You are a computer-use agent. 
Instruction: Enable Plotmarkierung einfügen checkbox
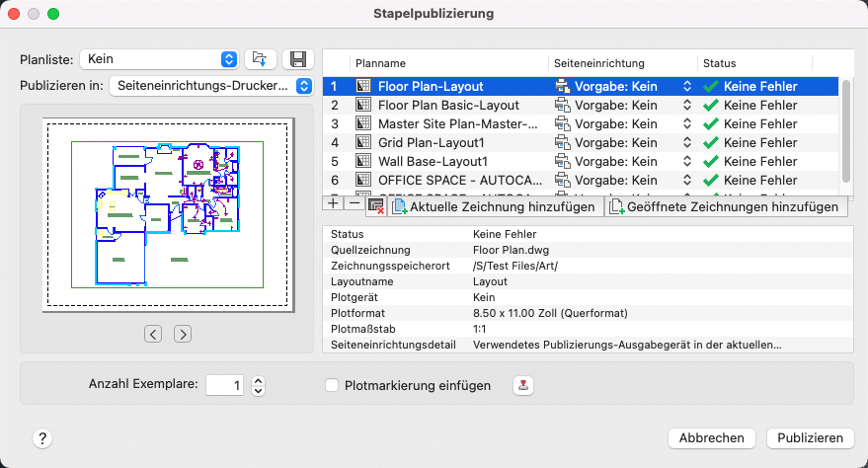[x=332, y=385]
